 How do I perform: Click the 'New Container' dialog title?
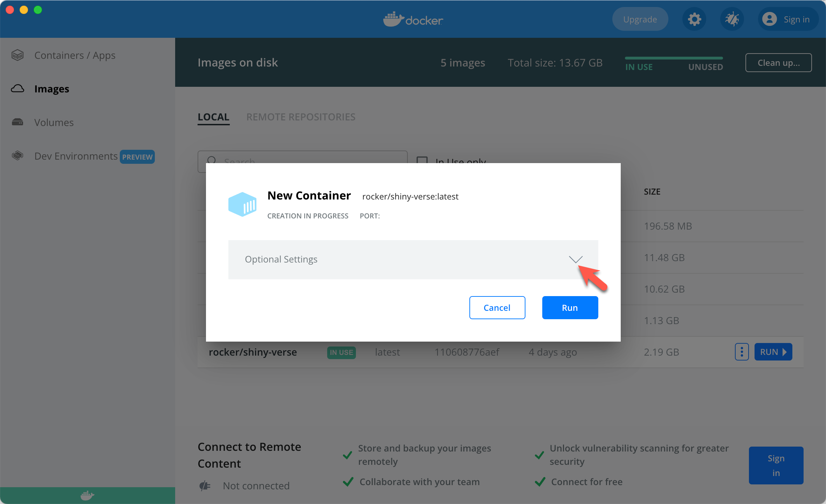tap(309, 196)
